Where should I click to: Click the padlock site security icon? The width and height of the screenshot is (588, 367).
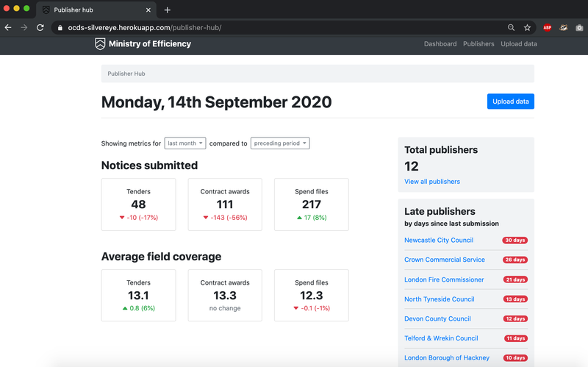click(60, 28)
